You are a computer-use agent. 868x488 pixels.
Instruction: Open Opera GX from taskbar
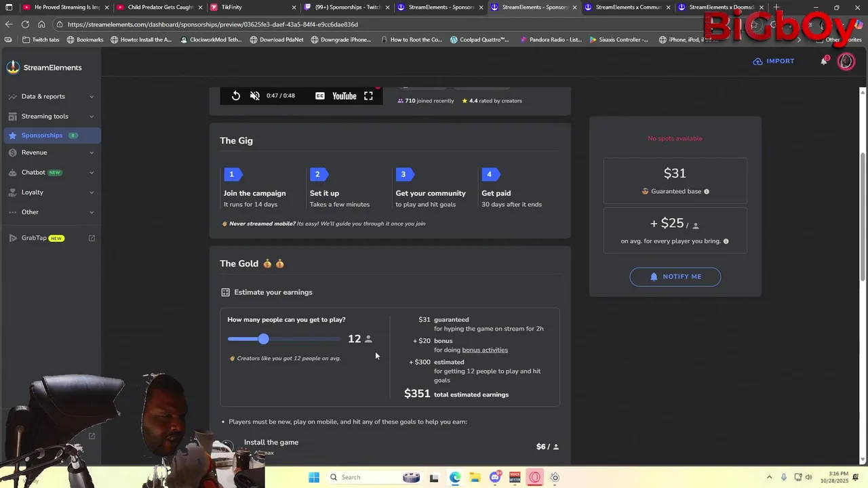point(534,477)
